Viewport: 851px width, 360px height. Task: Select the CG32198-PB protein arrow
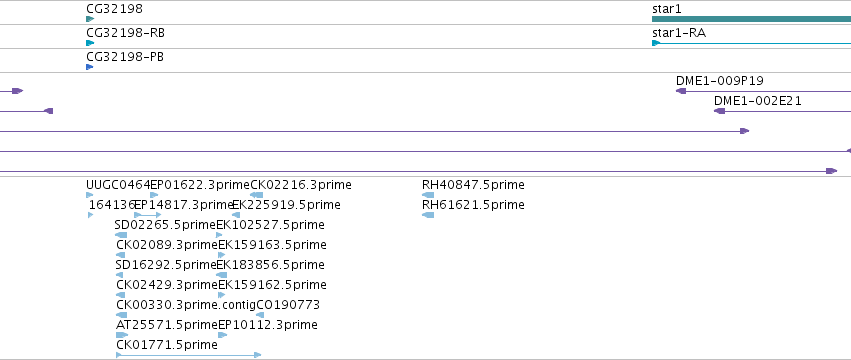[x=90, y=67]
